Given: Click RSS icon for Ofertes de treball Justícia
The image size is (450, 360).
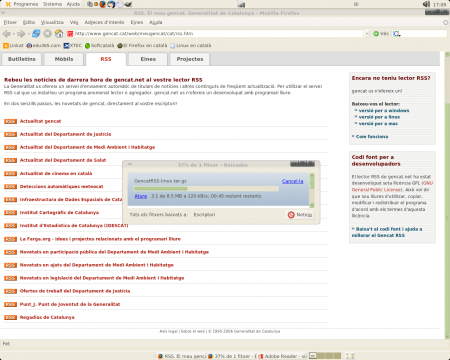Looking at the screenshot, I should click(x=10, y=291).
